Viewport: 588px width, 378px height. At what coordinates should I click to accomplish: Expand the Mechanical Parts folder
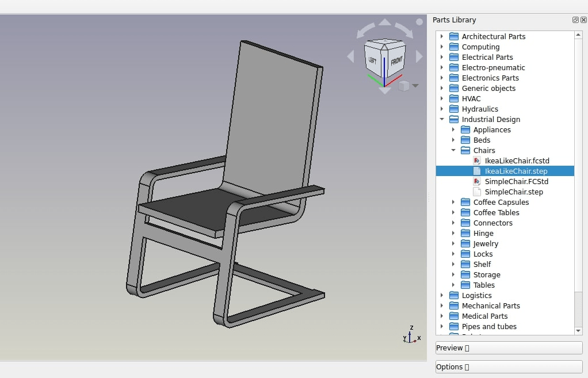click(x=442, y=306)
